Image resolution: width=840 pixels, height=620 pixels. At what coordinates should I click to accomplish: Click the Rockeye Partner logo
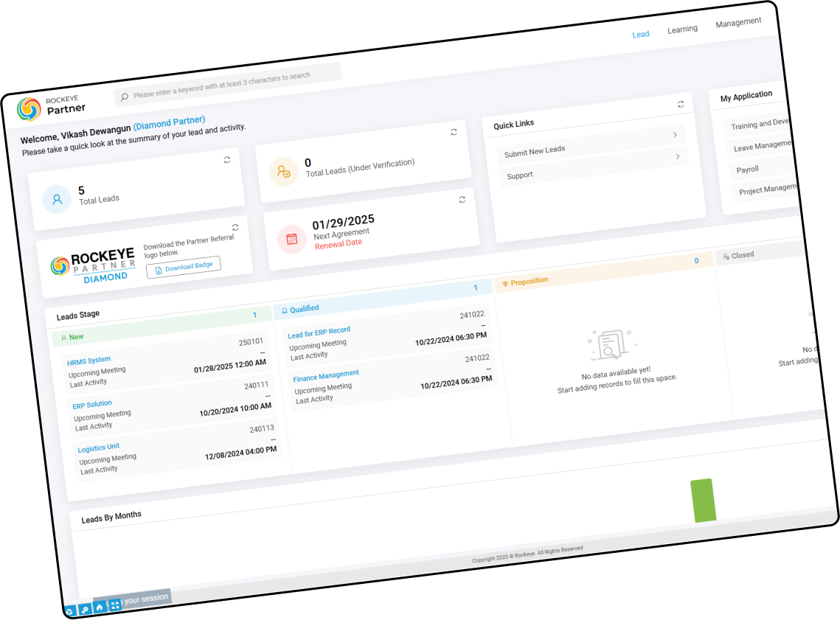[x=50, y=107]
